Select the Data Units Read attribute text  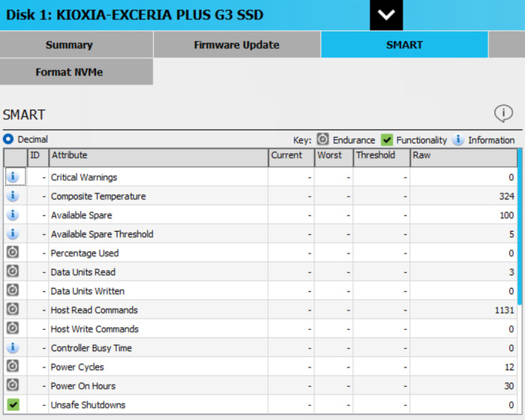tap(83, 272)
